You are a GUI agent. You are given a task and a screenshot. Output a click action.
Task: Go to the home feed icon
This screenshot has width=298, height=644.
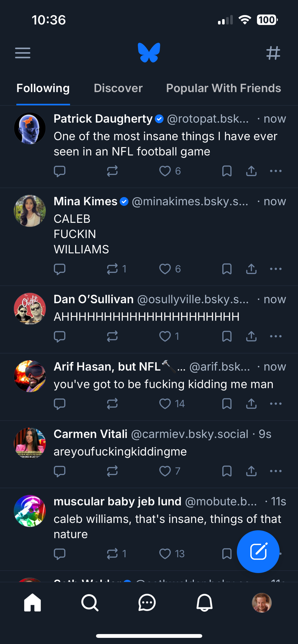point(33,602)
